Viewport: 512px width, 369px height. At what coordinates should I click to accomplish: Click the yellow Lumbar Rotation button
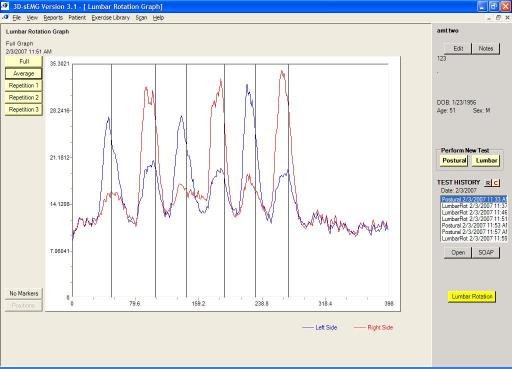coord(472,296)
